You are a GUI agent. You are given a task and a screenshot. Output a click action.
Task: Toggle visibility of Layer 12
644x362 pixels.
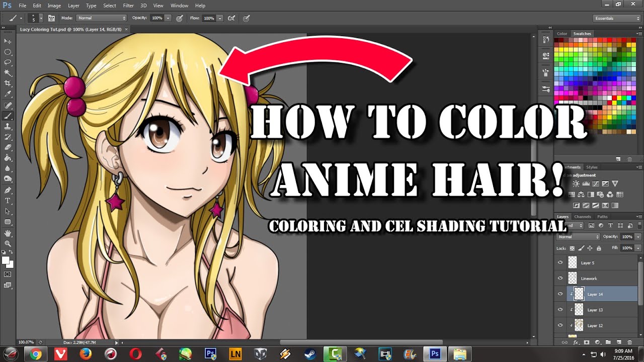(560, 325)
